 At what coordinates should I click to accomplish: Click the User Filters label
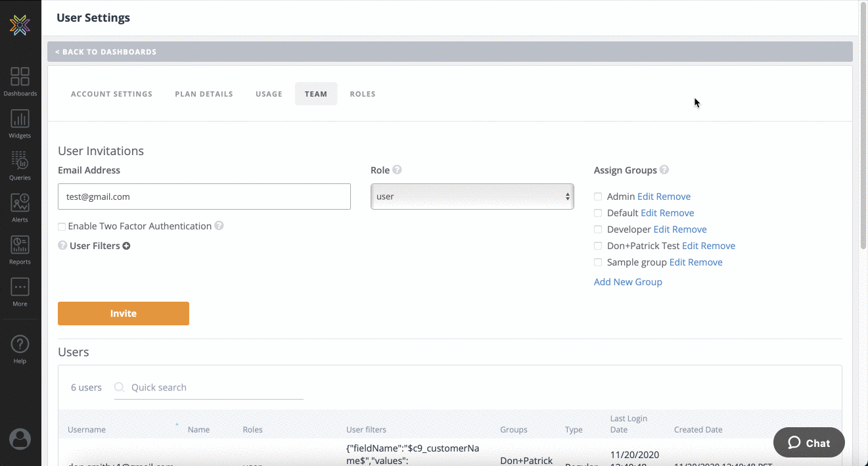(95, 246)
